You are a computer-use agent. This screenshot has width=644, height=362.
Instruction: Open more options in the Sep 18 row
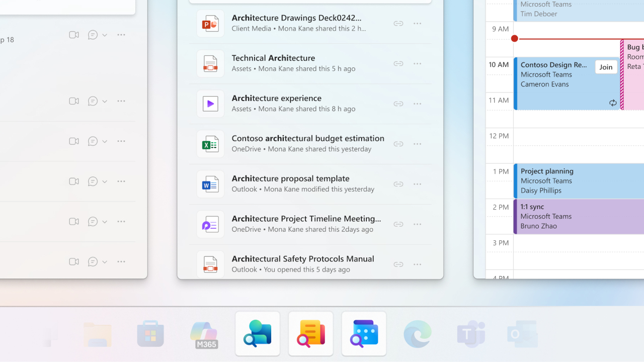coord(121,35)
